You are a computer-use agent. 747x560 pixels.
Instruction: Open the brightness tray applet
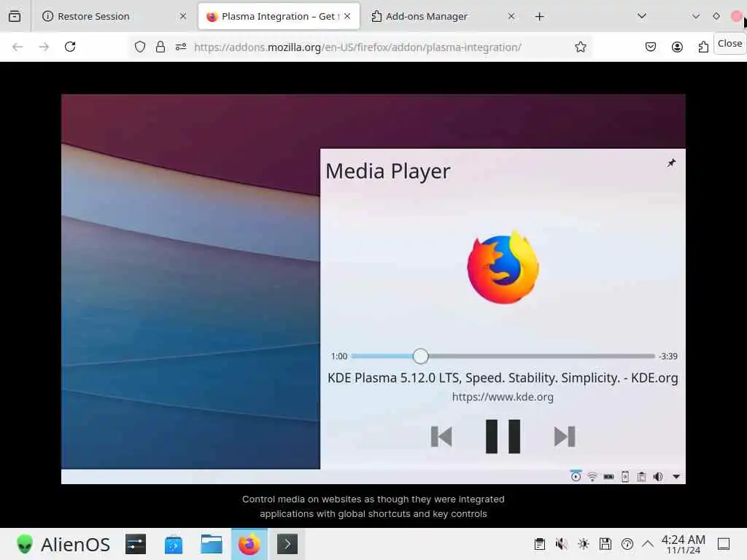tap(583, 544)
